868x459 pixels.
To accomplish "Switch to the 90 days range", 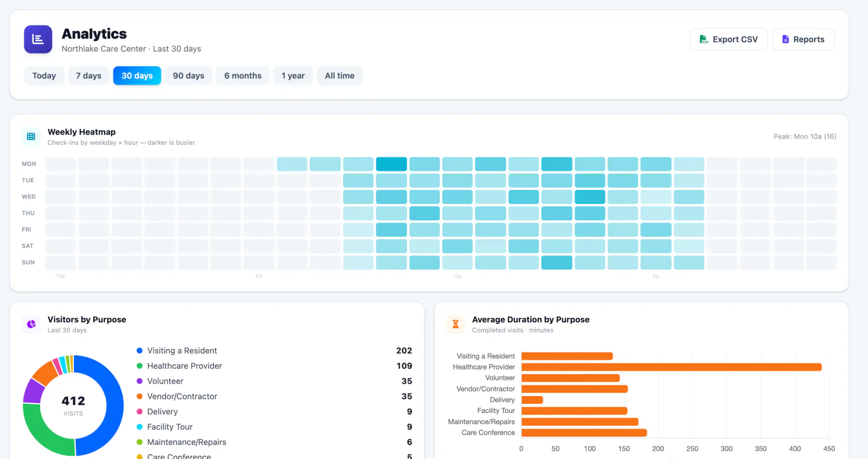I will click(188, 76).
